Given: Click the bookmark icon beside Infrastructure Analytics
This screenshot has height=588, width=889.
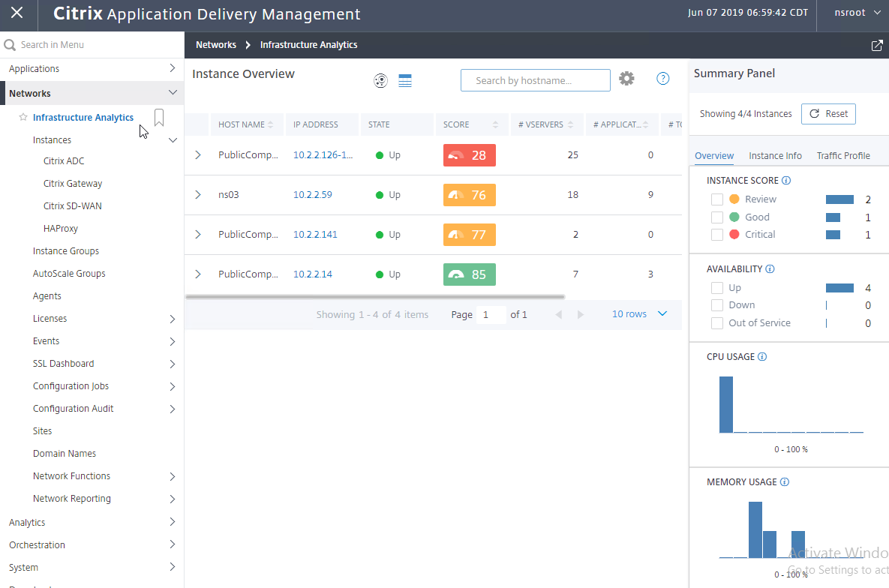Looking at the screenshot, I should tap(159, 117).
